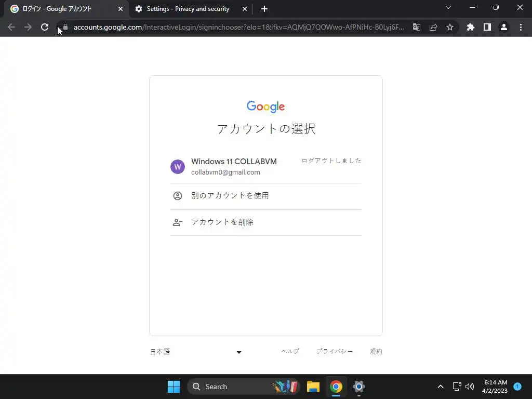This screenshot has height=399, width=532.
Task: Click the remove-account person icon
Action: (x=178, y=222)
